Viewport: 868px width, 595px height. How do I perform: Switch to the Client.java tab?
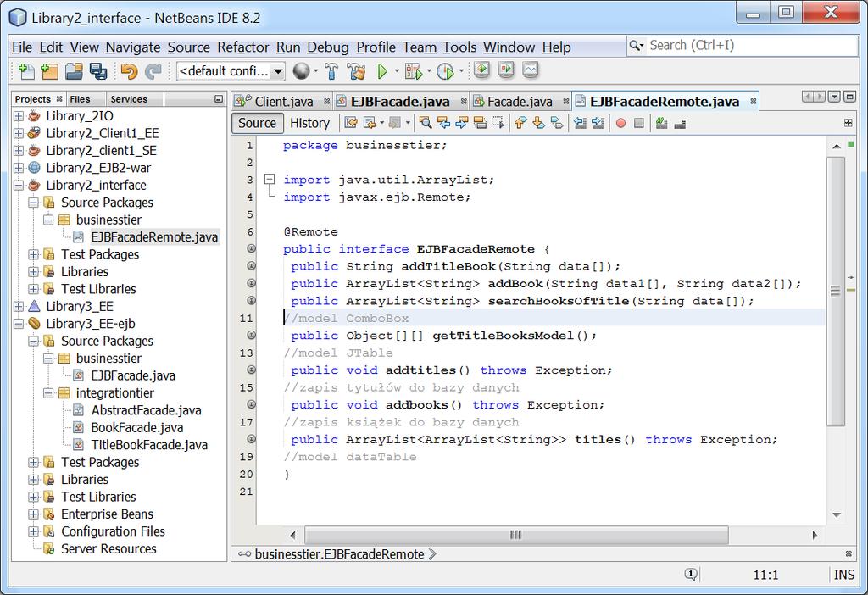pos(281,102)
